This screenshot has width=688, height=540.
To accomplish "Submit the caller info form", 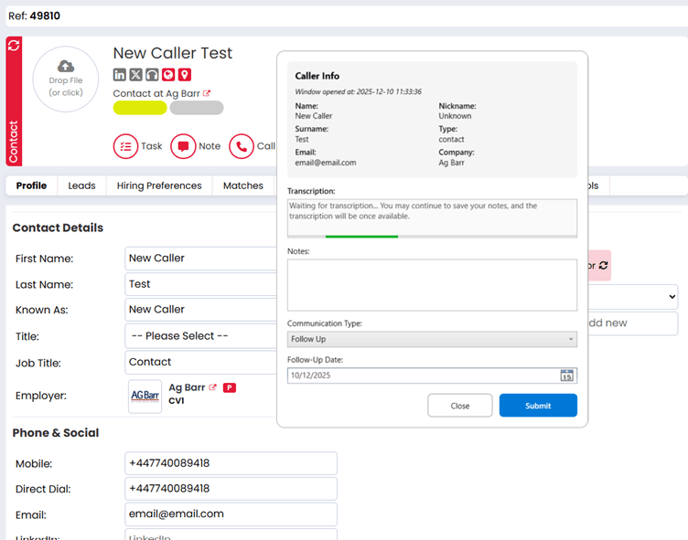I will 538,406.
